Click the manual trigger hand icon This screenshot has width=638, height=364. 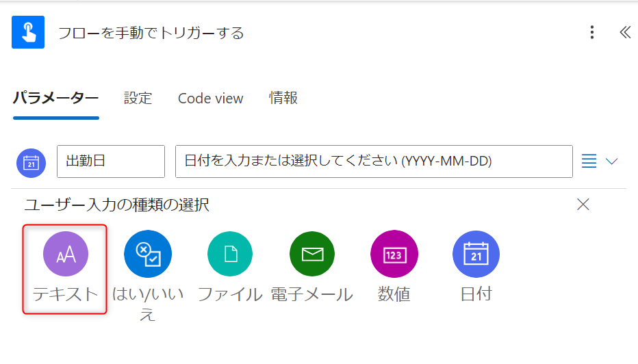pos(28,32)
